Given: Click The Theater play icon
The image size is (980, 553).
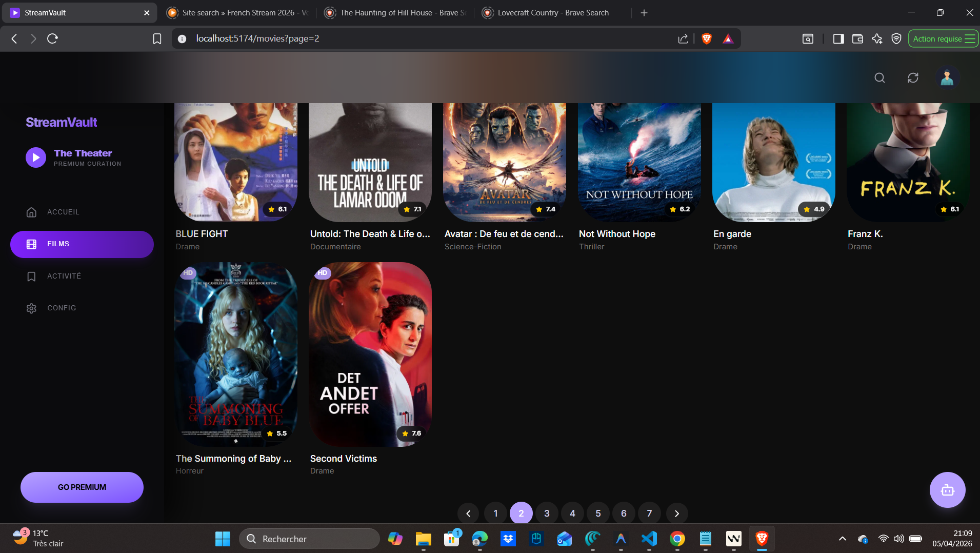Looking at the screenshot, I should [x=36, y=157].
